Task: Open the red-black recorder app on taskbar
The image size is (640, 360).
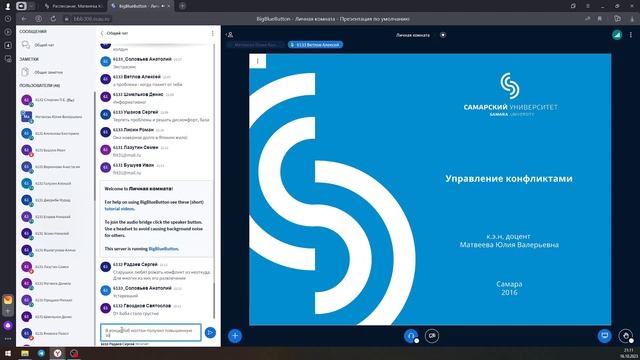Action: (x=74, y=353)
